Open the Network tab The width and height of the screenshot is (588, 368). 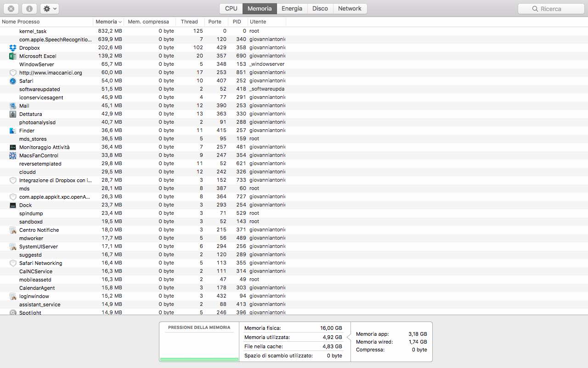[x=350, y=9]
